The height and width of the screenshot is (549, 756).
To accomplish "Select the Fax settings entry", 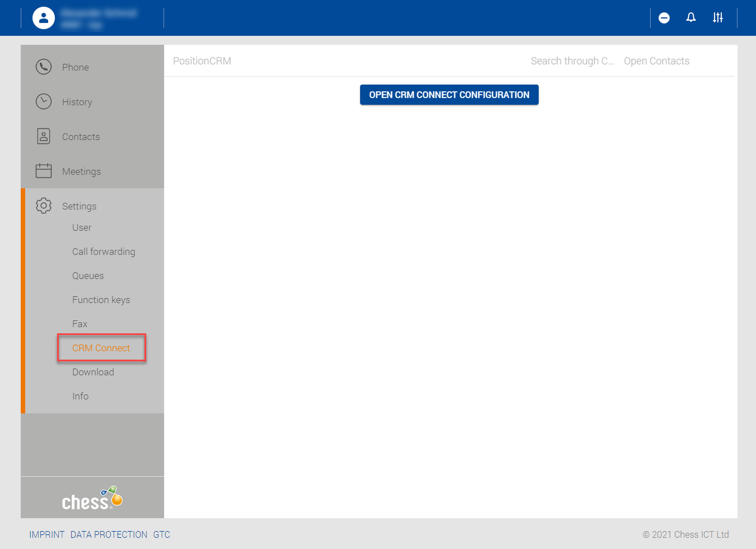I will pos(80,324).
